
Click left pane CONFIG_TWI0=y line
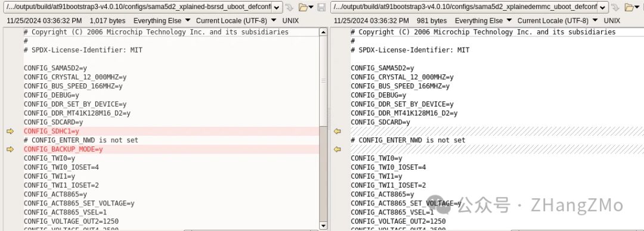point(49,158)
